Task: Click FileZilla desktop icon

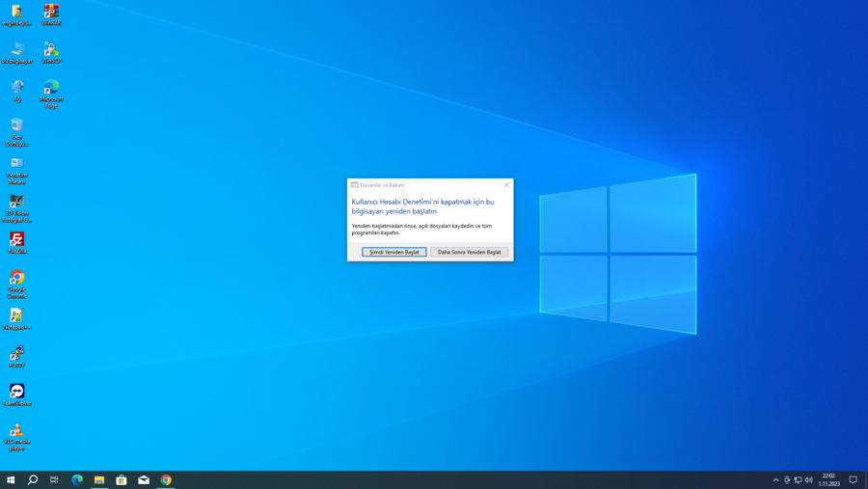Action: (x=16, y=243)
